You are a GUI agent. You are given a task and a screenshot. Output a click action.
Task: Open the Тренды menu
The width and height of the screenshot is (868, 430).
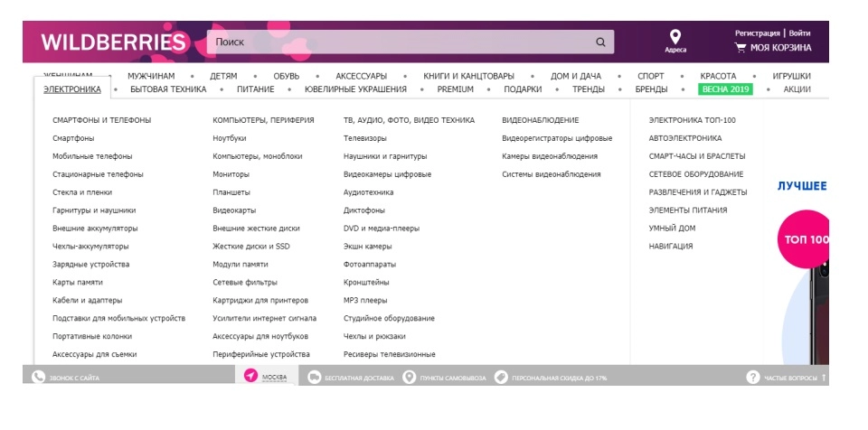[589, 89]
